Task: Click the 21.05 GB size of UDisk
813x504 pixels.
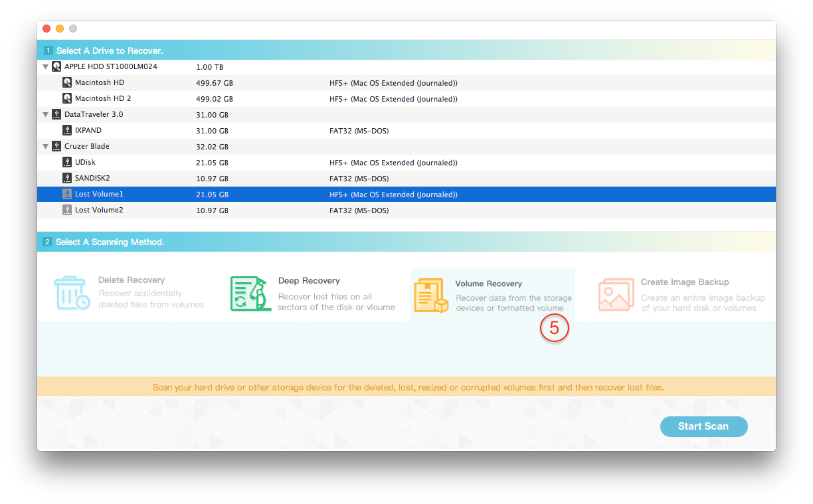Action: (213, 163)
